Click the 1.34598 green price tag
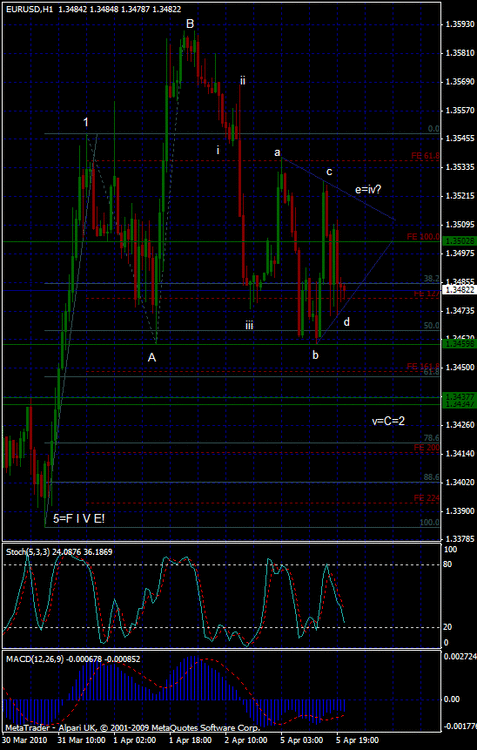 pyautogui.click(x=459, y=344)
